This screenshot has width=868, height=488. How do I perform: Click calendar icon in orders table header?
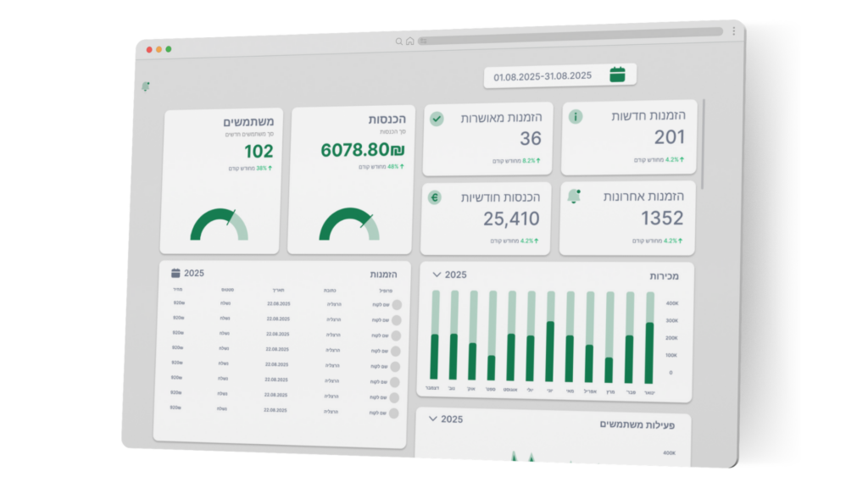(x=175, y=273)
